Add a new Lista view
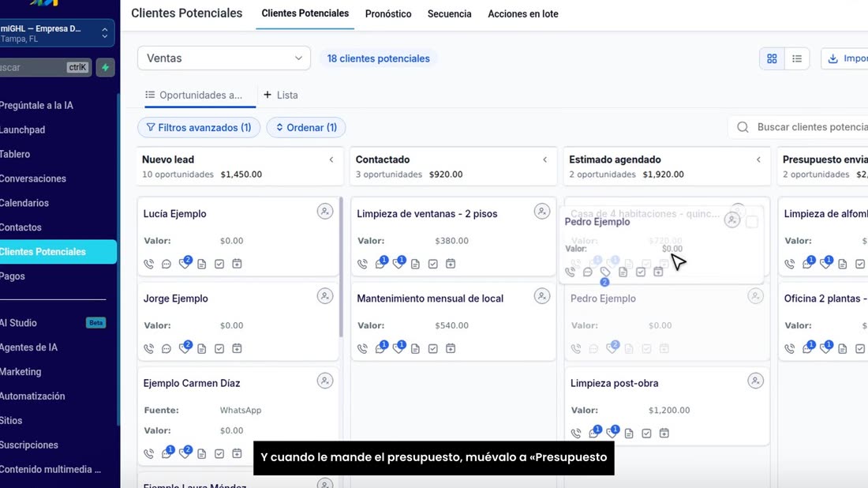The width and height of the screenshot is (868, 488). 281,96
